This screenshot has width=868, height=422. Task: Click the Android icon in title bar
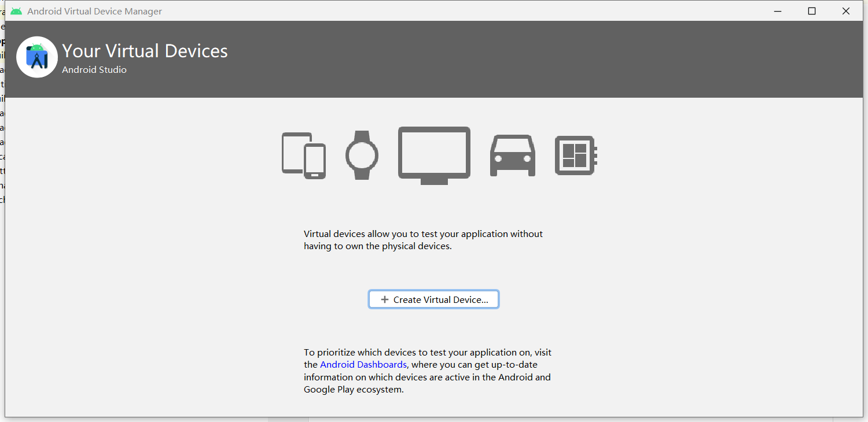(16, 11)
